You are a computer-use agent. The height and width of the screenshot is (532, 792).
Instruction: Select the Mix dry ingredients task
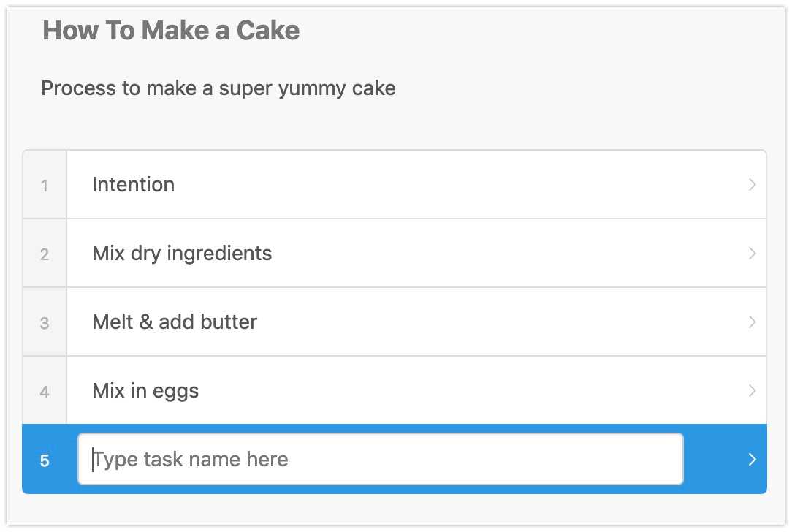(x=182, y=254)
